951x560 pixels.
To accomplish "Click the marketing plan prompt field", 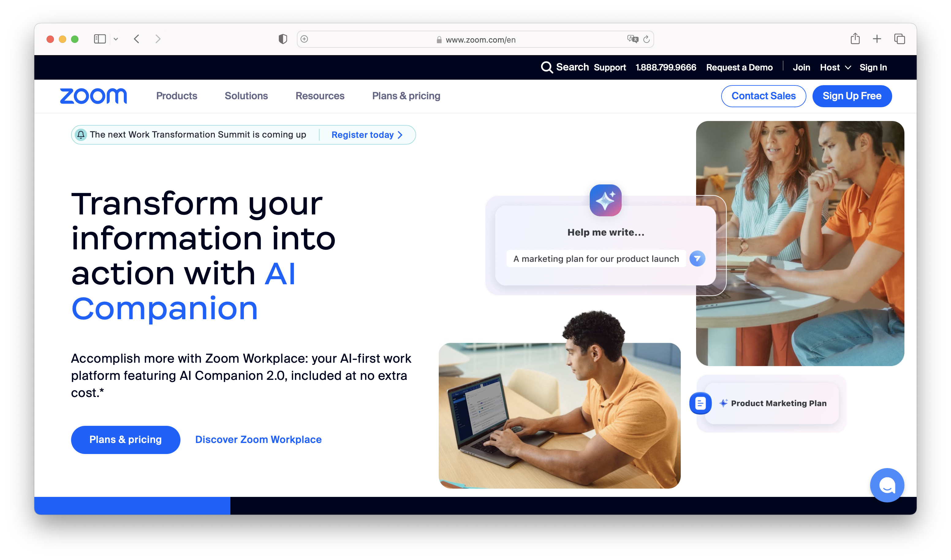I will [596, 259].
